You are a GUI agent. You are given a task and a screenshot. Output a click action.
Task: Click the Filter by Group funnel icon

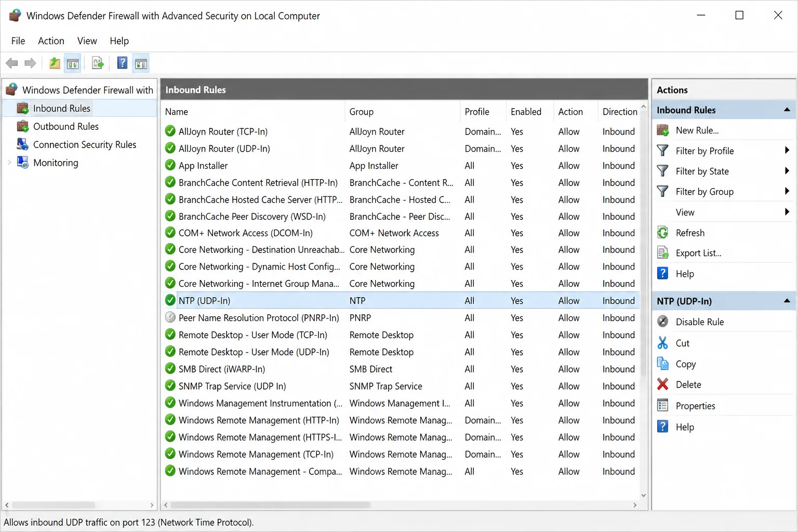click(663, 192)
